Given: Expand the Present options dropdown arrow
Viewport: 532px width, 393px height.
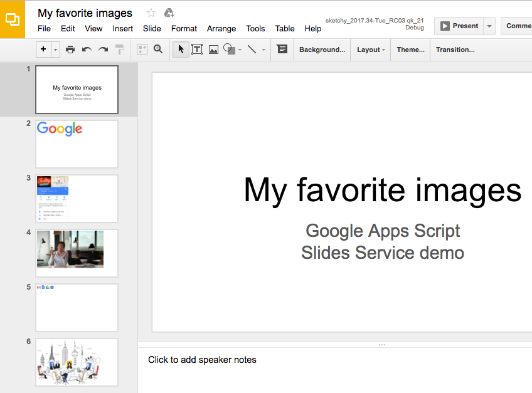Looking at the screenshot, I should [x=489, y=26].
